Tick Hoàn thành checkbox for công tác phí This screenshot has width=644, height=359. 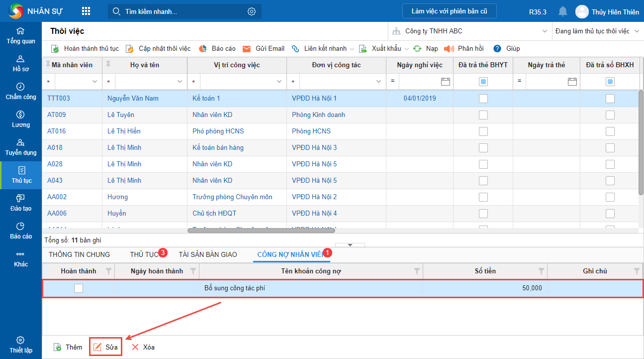[x=79, y=288]
